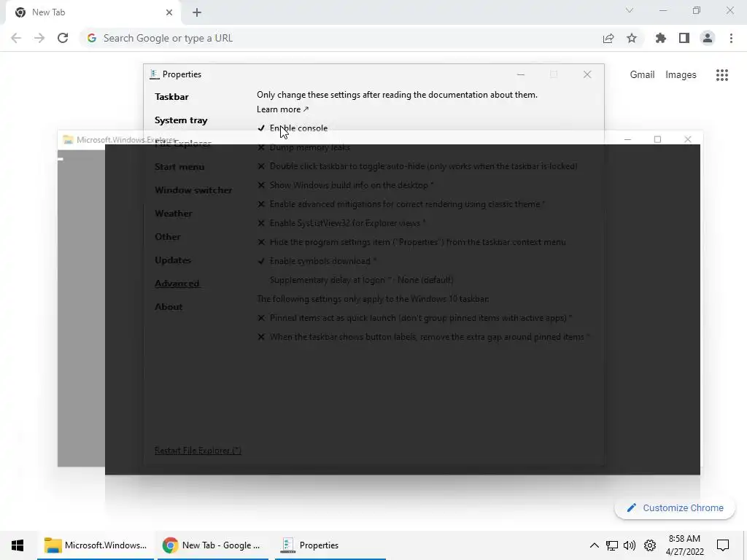Click the Chrome forward arrow

pos(39,38)
